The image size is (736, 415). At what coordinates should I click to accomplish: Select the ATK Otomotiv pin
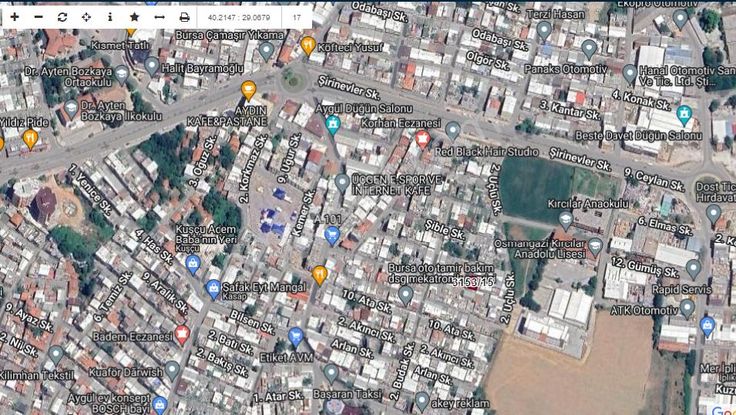[x=687, y=309]
